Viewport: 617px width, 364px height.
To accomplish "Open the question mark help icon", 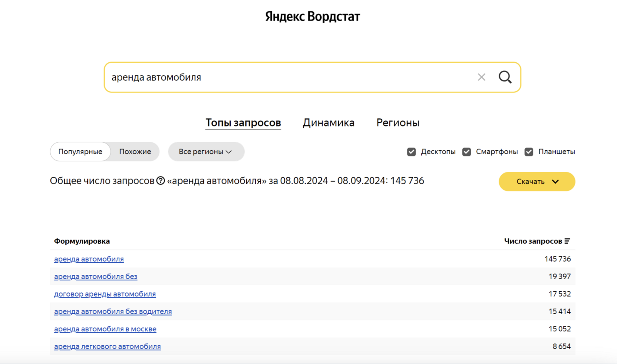I will pyautogui.click(x=160, y=181).
